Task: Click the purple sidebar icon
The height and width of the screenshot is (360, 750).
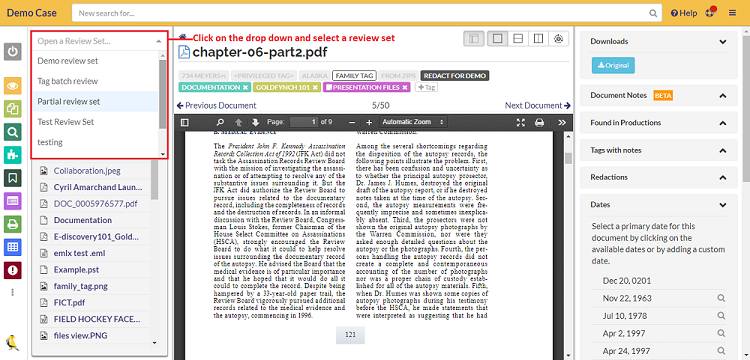Action: click(x=13, y=201)
